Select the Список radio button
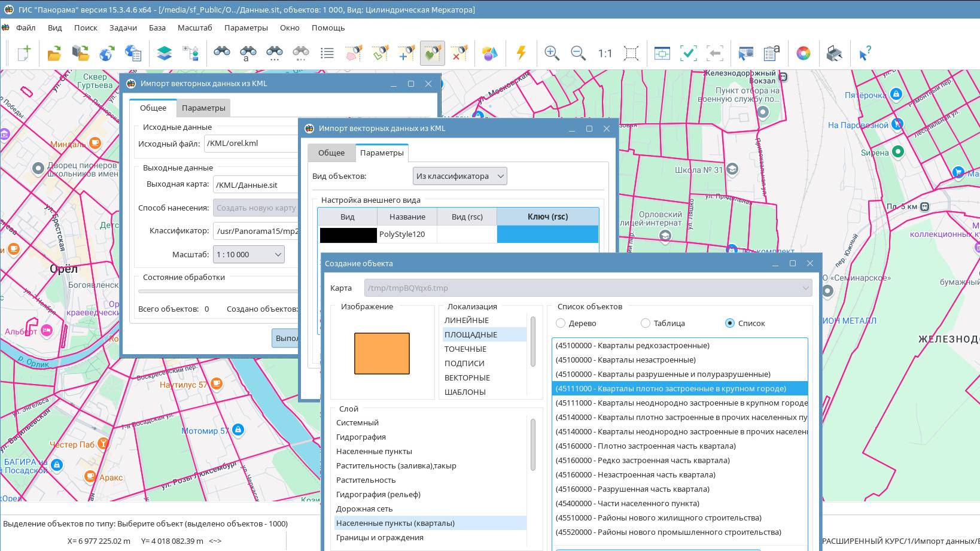The image size is (980, 551). tap(729, 323)
